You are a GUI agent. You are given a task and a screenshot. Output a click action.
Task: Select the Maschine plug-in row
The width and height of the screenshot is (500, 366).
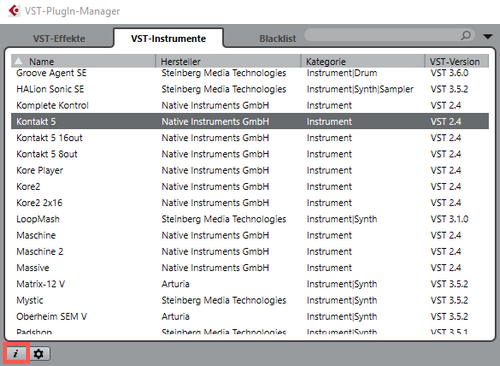tap(250, 235)
